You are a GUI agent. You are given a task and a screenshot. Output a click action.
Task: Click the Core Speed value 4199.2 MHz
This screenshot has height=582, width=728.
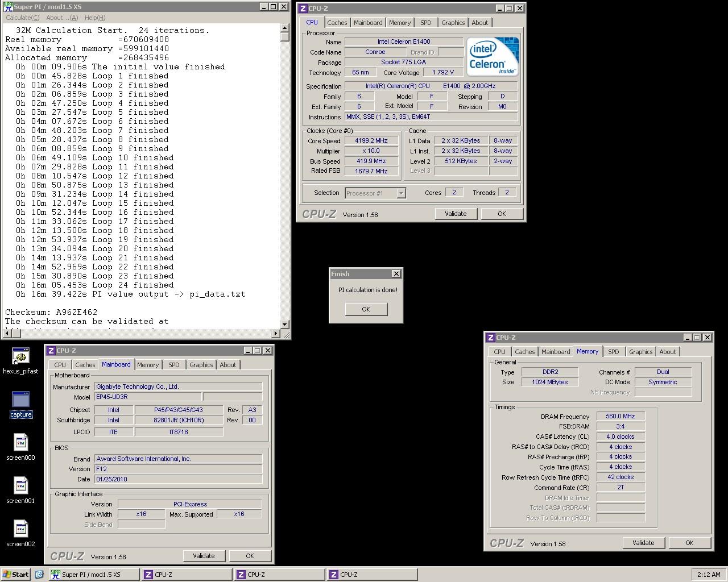[371, 141]
